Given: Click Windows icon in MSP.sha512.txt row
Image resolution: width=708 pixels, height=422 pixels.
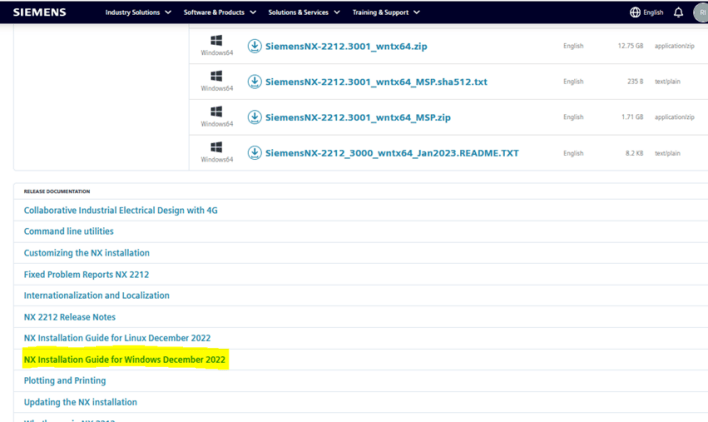Looking at the screenshot, I should click(217, 76).
